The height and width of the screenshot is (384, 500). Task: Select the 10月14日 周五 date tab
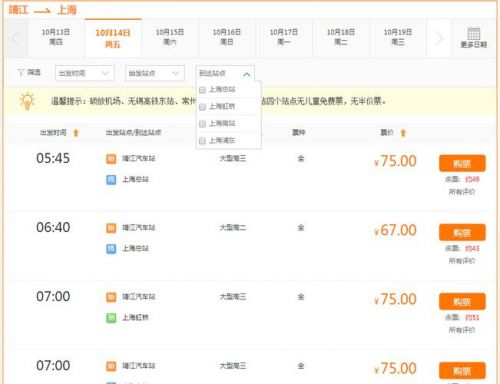(x=113, y=38)
